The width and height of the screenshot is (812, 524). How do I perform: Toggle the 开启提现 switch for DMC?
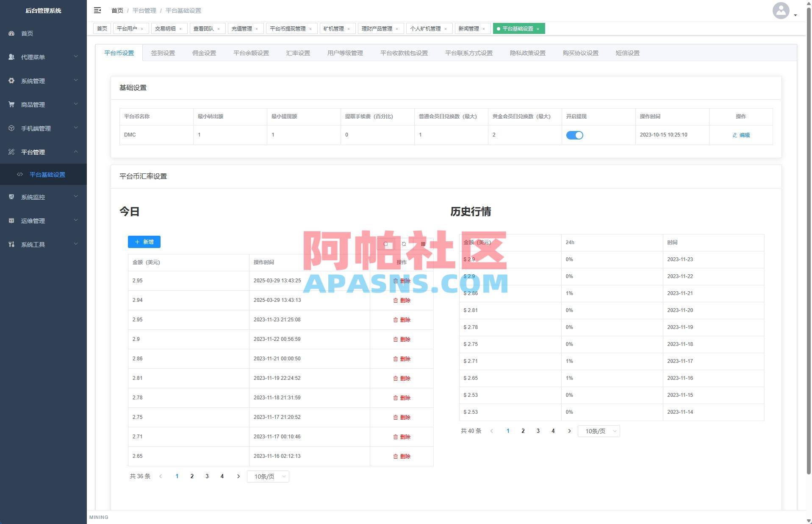coord(575,135)
